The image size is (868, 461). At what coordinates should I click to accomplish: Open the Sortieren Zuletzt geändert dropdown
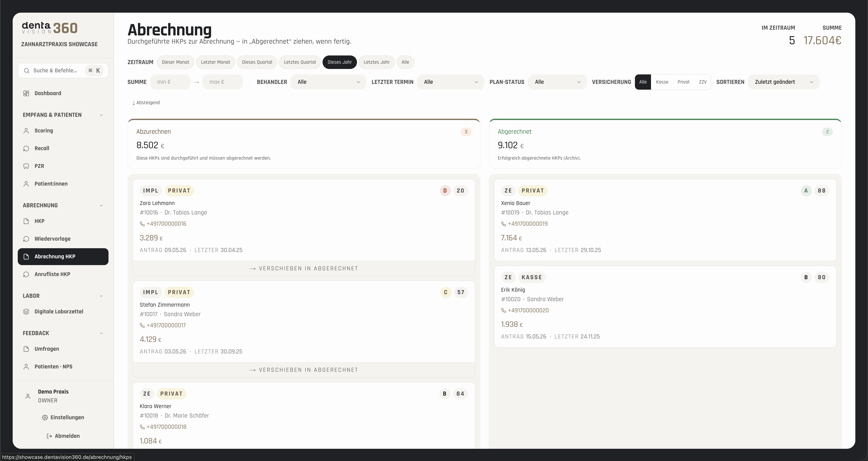coord(783,82)
